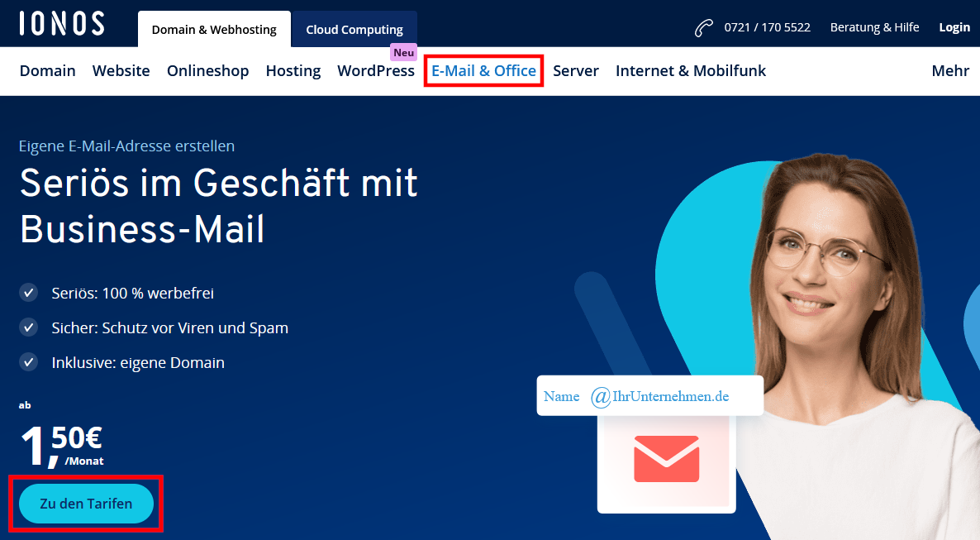Click the checkmark icon beside 'Sicher: Schutz vor Viren'
Image resolution: width=980 pixels, height=540 pixels.
coord(28,327)
